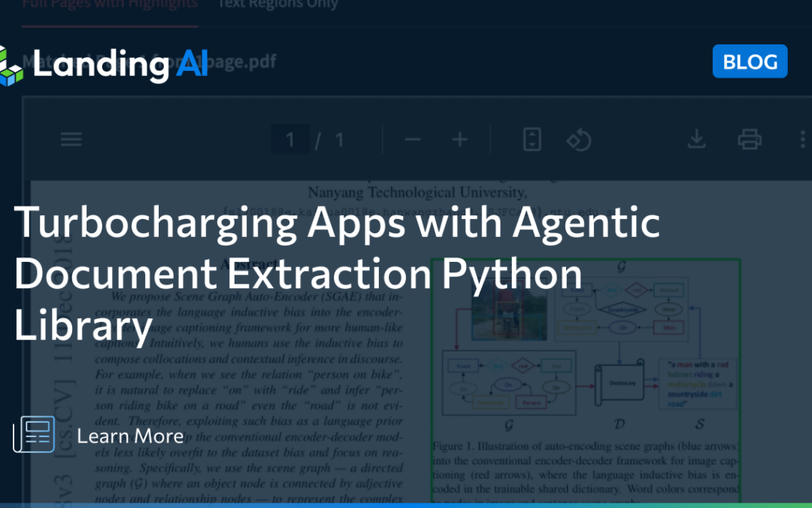Open the PDF viewer more options menu
The image size is (812, 508).
tap(803, 139)
